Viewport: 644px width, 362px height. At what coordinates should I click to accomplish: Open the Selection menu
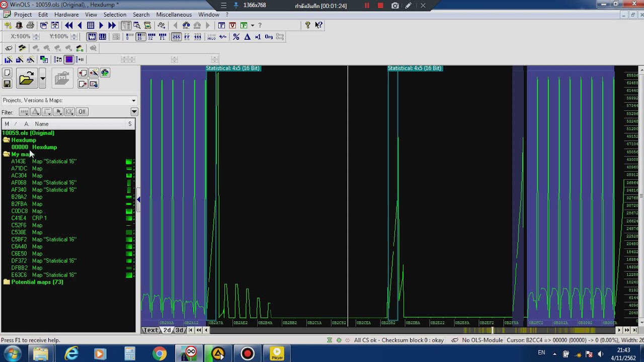pos(115,15)
